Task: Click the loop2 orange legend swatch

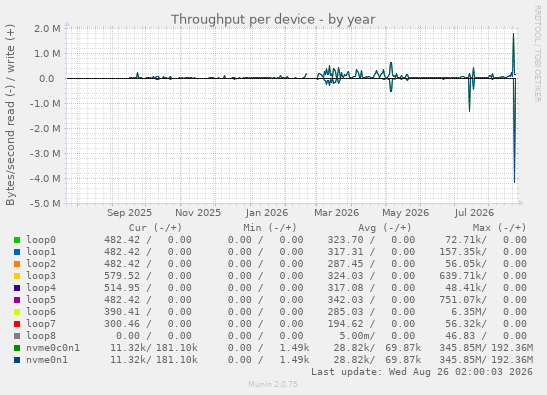Action: (x=17, y=264)
